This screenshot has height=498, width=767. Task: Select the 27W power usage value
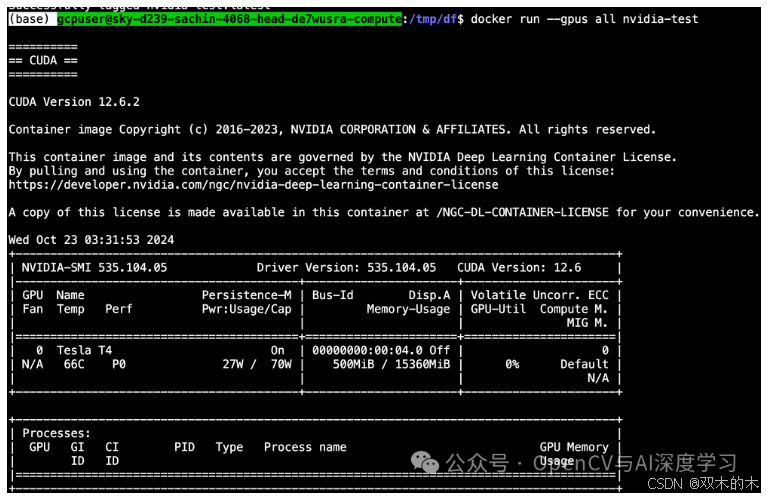tap(233, 364)
